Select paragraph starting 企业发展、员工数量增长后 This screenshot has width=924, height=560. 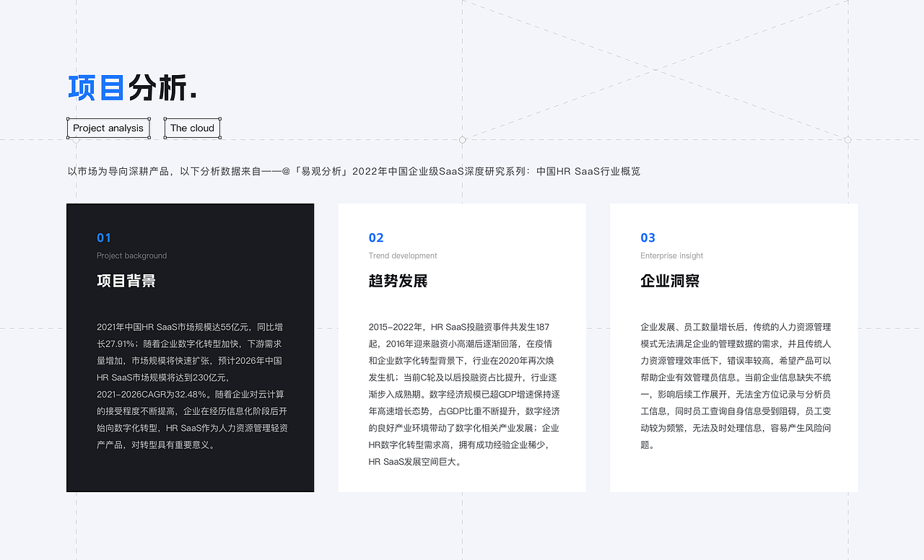coord(736,386)
